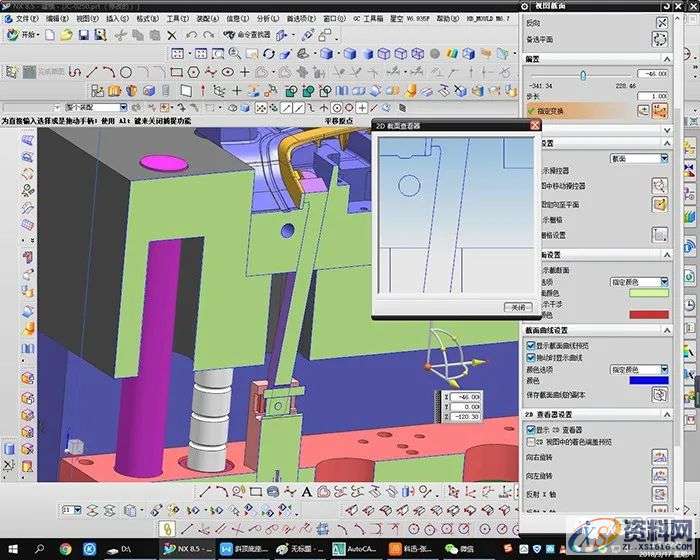Click the save section curves (保存截面曲线的副本) icon
The width and height of the screenshot is (700, 560).
click(660, 394)
